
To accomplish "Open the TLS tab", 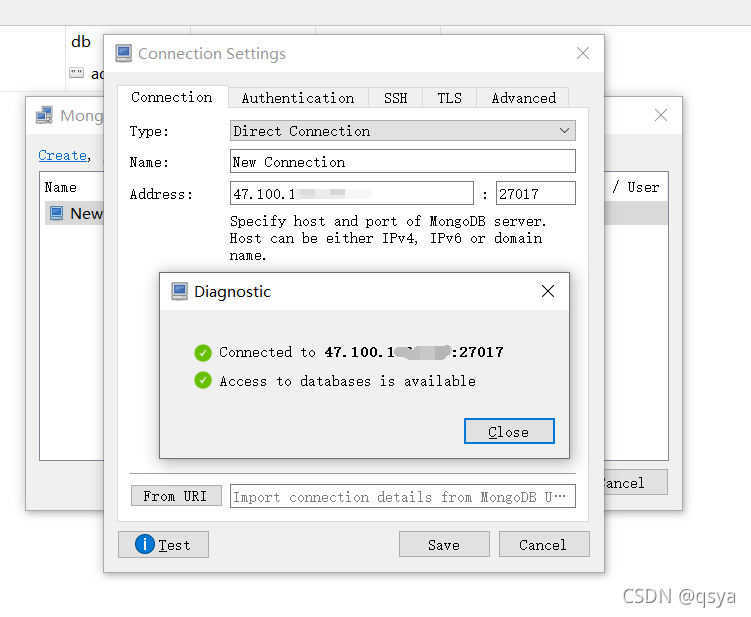I will (449, 98).
